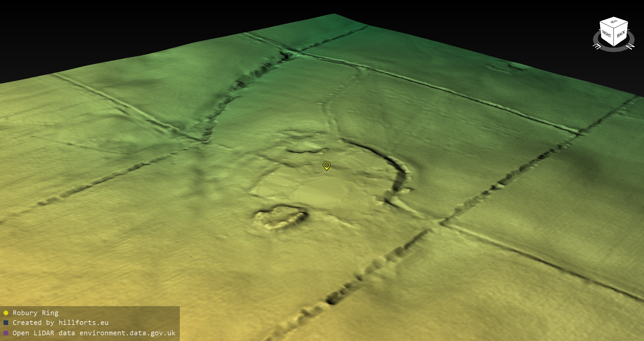Click the N compass letter
Screen dimensions: 644x341
tap(631, 46)
